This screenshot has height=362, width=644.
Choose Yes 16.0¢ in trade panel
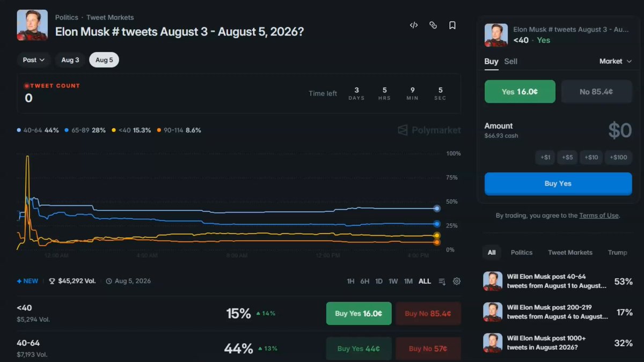(x=520, y=92)
